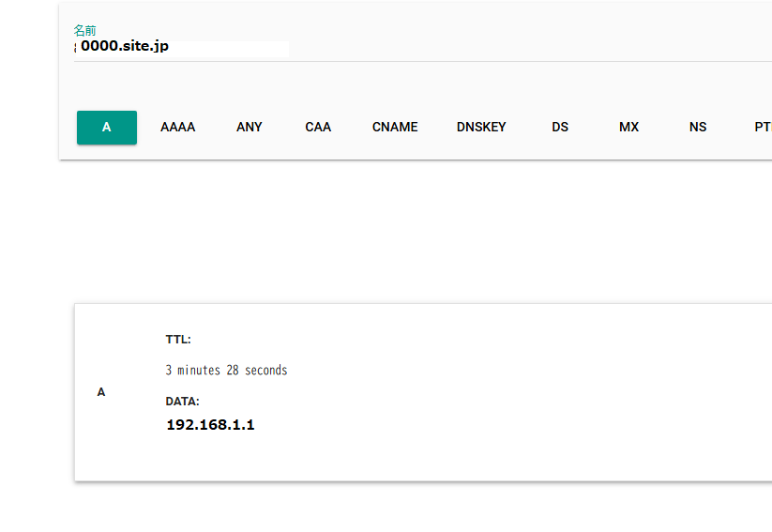This screenshot has height=532, width=772.
Task: Select the partially visible PTR record type
Action: coord(762,128)
